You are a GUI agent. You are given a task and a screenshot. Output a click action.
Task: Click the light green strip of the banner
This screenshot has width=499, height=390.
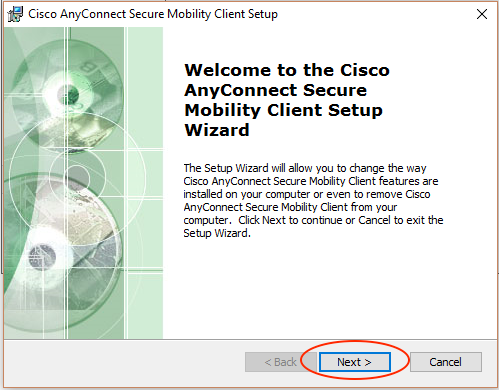point(145,183)
